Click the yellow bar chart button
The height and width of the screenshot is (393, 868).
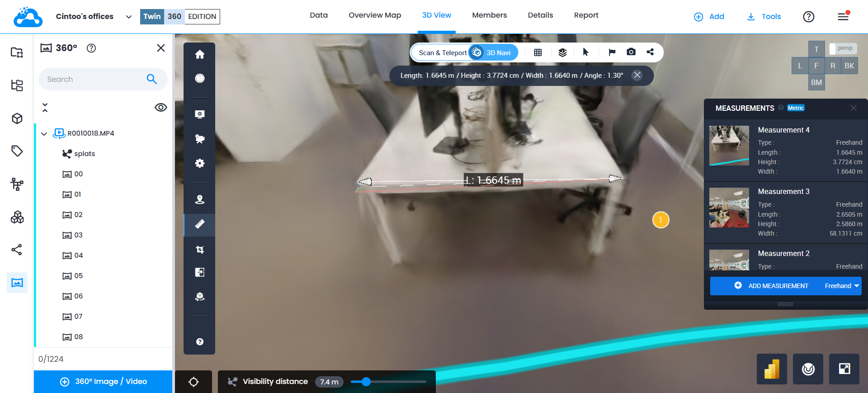pos(772,369)
